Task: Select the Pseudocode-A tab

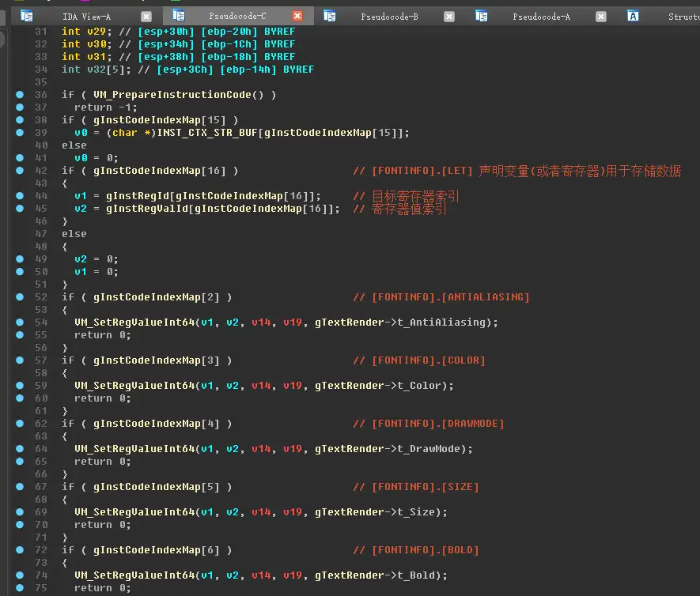Action: tap(541, 16)
